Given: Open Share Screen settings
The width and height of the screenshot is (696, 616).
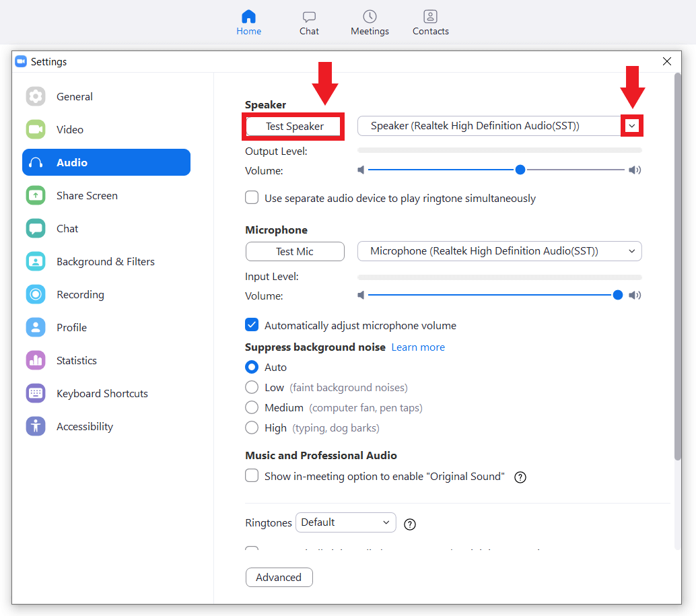Looking at the screenshot, I should [x=35, y=195].
